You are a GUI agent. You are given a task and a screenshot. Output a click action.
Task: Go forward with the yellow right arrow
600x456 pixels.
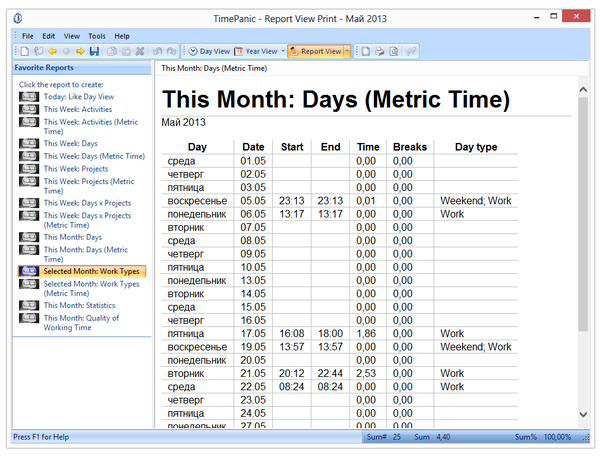tap(80, 51)
